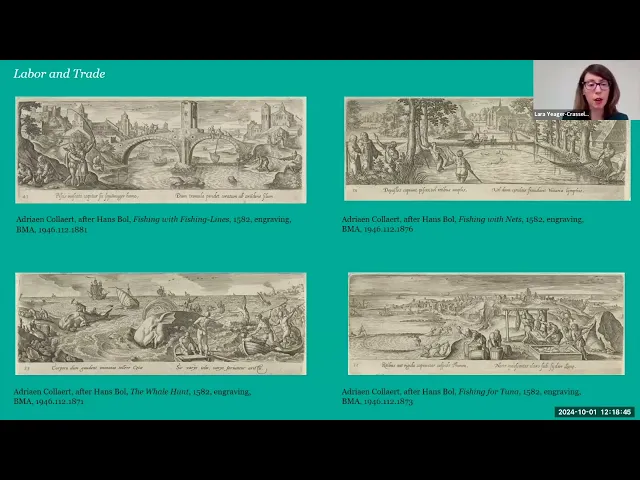Click the Fishing with Nets caption text

pos(462,224)
